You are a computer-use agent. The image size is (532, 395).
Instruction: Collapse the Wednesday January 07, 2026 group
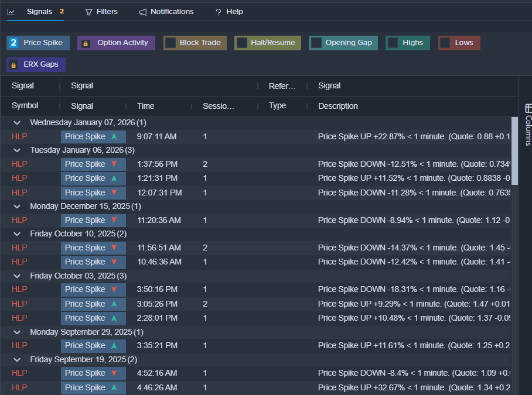[x=17, y=123]
